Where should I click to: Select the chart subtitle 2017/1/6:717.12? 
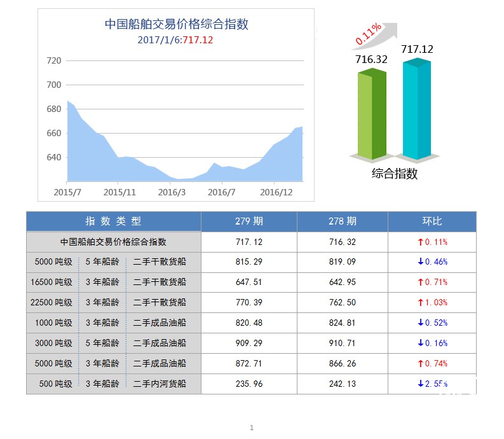click(175, 40)
